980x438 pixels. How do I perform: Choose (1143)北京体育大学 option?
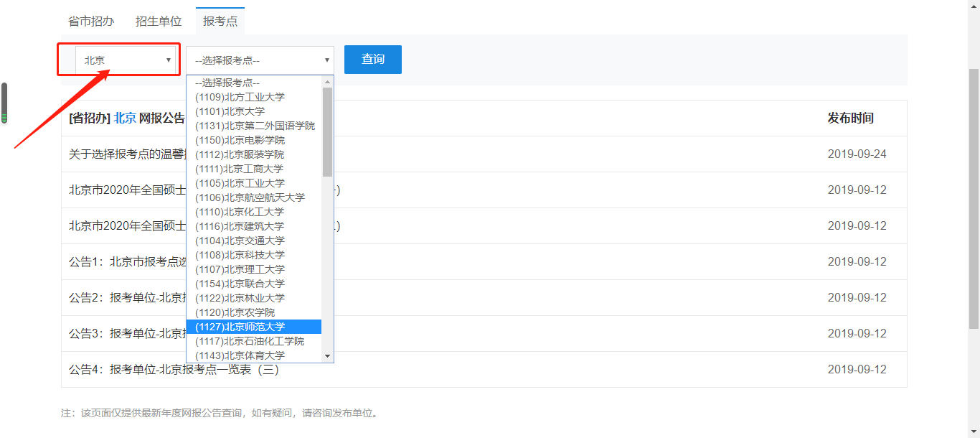[254, 355]
